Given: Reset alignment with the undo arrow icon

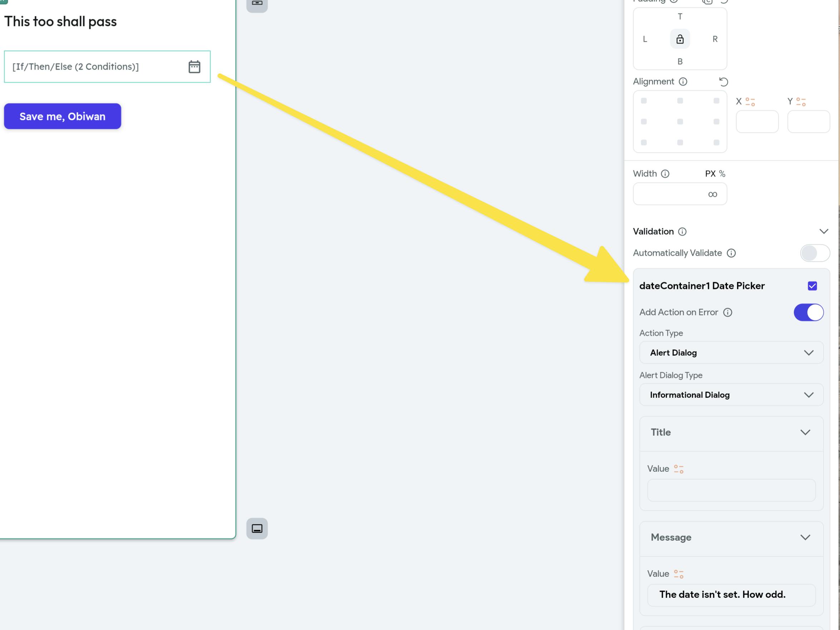Looking at the screenshot, I should point(723,81).
